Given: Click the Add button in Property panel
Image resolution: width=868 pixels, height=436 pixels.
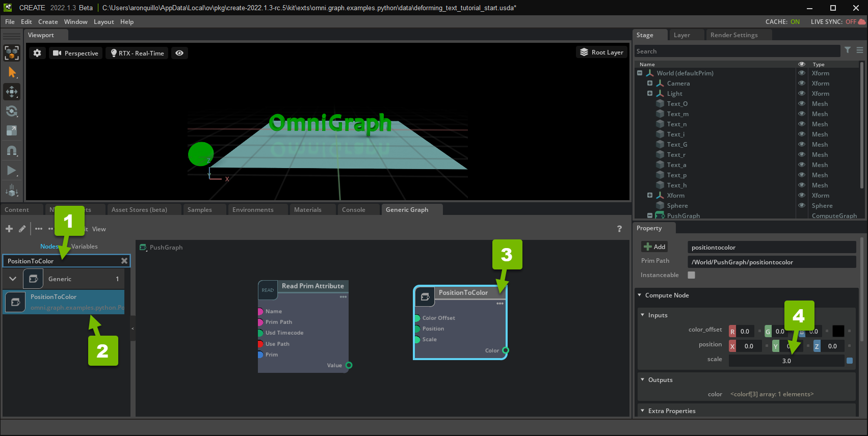Looking at the screenshot, I should (x=654, y=247).
